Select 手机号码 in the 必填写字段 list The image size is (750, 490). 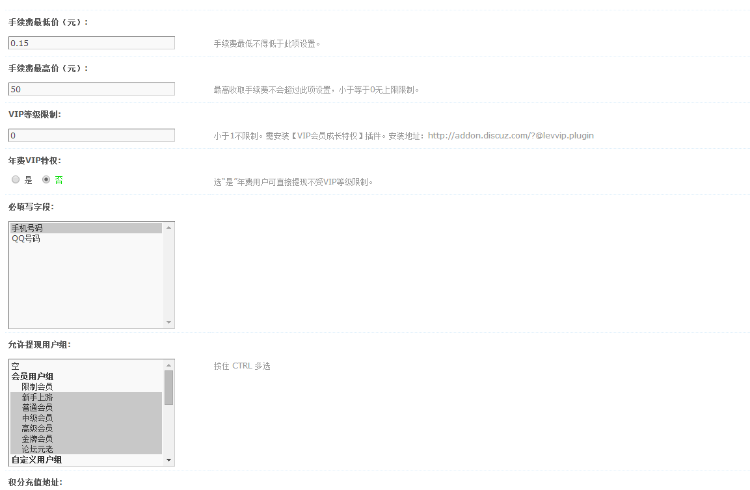[86, 228]
